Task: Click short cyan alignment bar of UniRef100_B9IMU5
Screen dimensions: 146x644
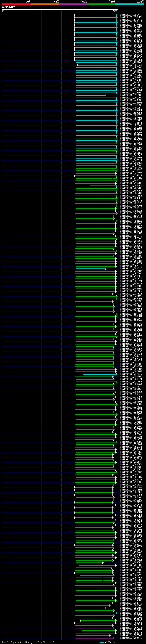Action: point(91,95)
